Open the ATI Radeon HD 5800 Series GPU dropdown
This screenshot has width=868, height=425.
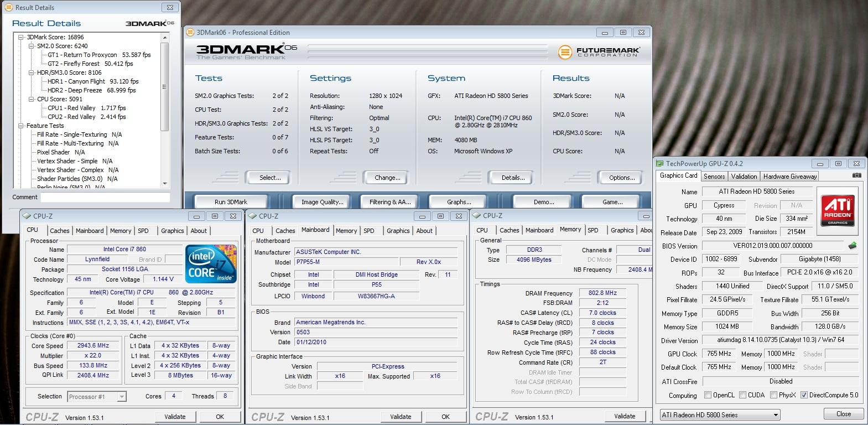tap(720, 414)
